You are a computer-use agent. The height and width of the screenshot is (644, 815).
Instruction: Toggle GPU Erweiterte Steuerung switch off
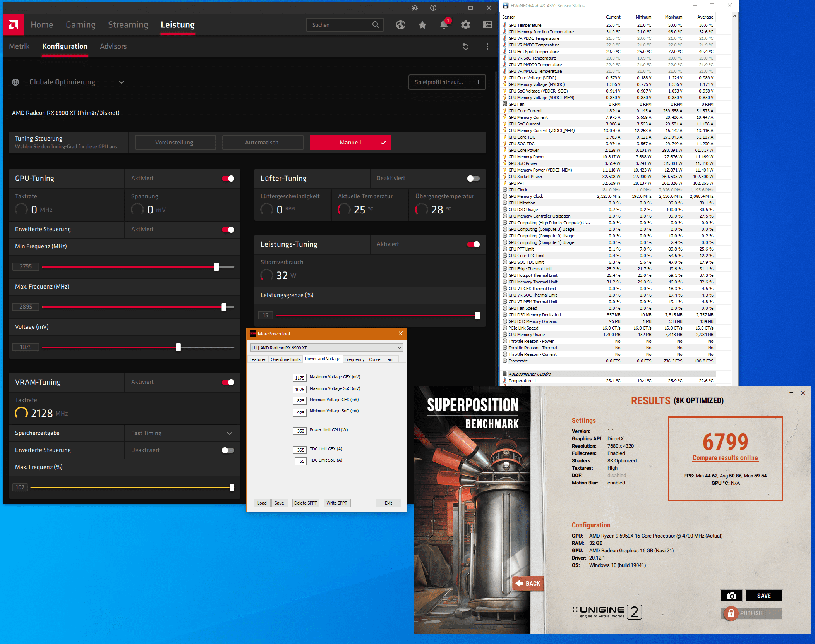pyautogui.click(x=228, y=230)
